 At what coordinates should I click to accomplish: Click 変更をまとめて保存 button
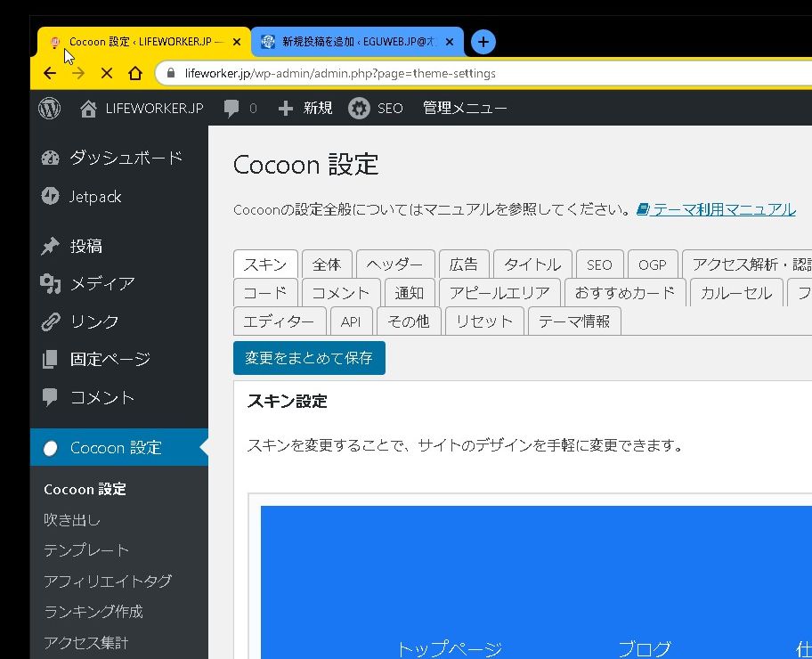[x=309, y=358]
